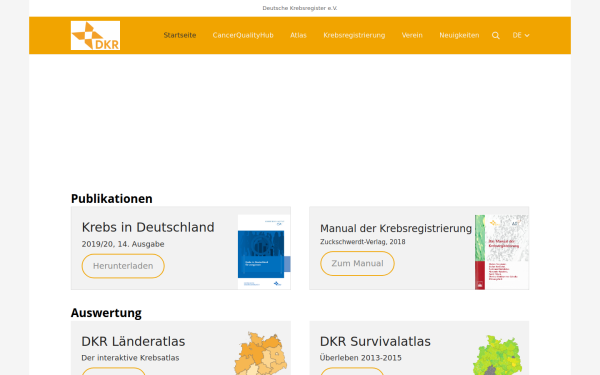Open the search magnifier icon
The image size is (600, 375).
[x=496, y=36]
